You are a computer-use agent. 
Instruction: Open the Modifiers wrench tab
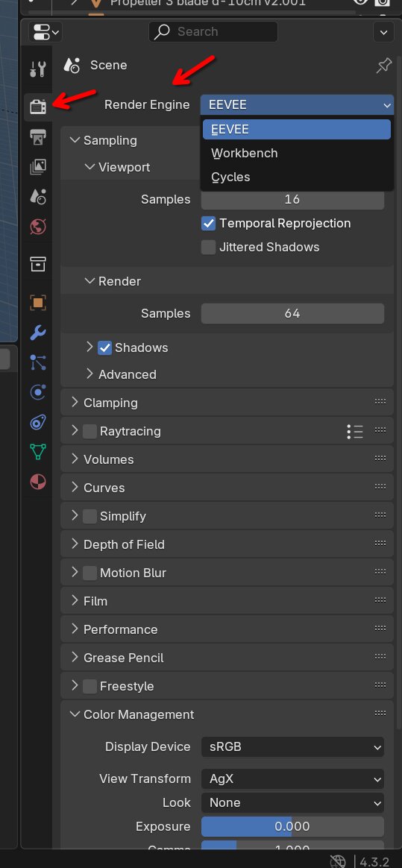click(x=37, y=333)
